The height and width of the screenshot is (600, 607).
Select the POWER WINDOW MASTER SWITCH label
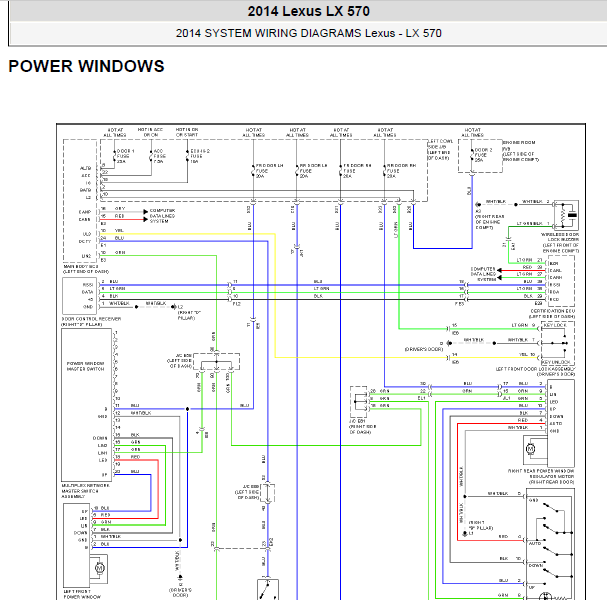point(86,366)
